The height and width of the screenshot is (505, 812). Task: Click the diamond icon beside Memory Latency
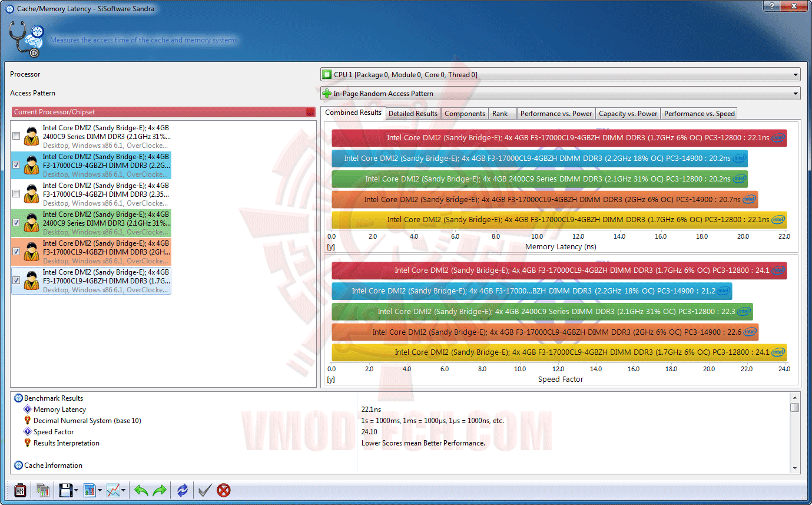pyautogui.click(x=28, y=410)
